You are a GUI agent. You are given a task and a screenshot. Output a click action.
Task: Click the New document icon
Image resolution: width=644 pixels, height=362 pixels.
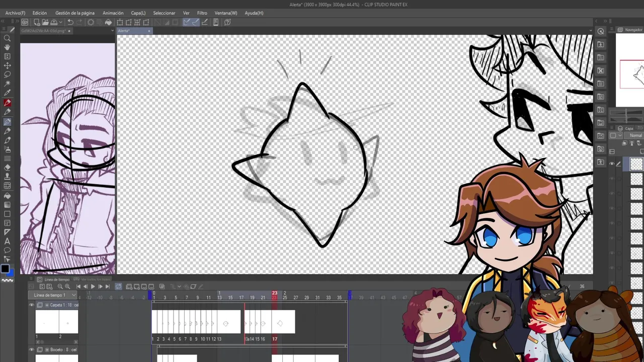pos(37,22)
